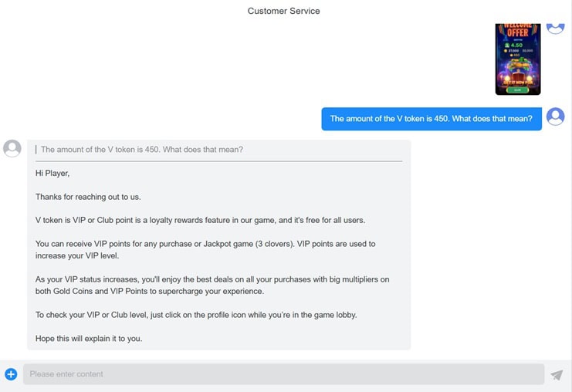Click the Customer Service header title
The height and width of the screenshot is (392, 572).
click(283, 11)
